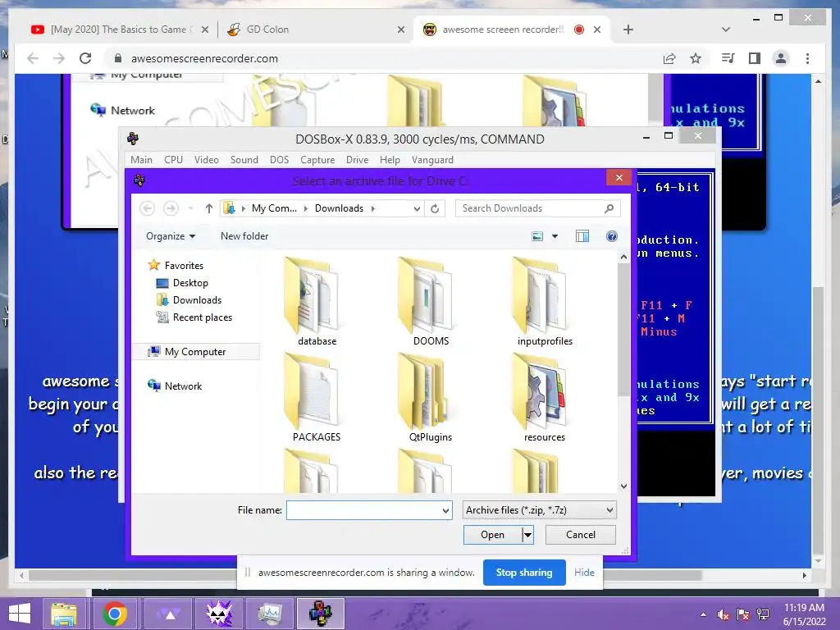Click the My Com... breadcrumb segment

point(274,208)
